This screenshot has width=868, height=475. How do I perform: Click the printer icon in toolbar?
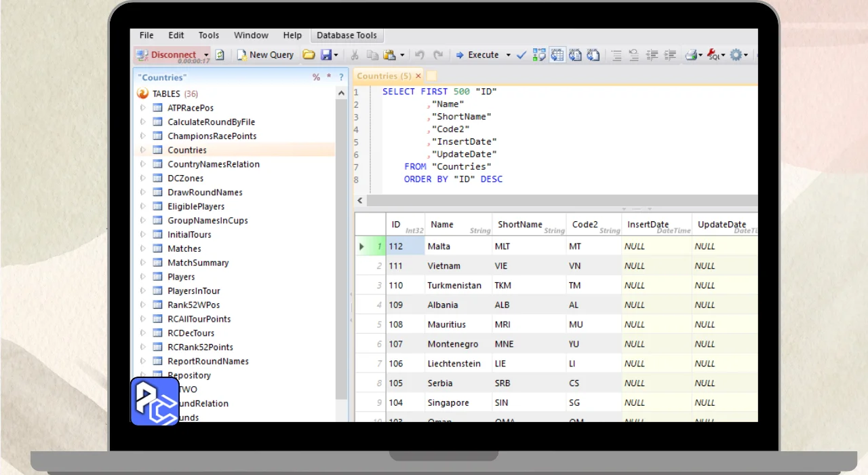click(x=690, y=55)
